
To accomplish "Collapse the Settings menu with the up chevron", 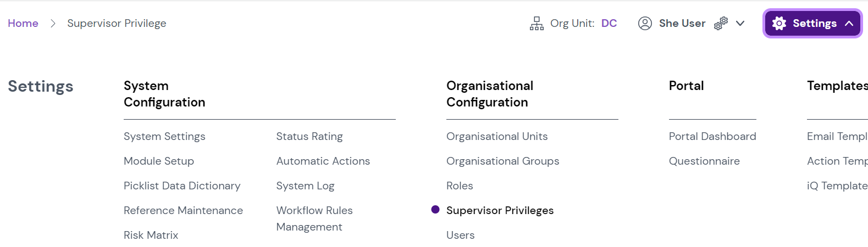I will coord(849,23).
